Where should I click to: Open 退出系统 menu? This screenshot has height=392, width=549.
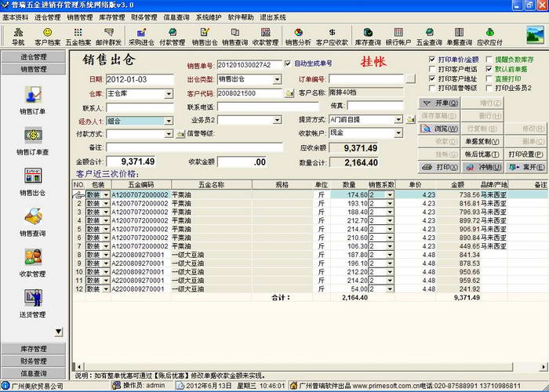273,17
